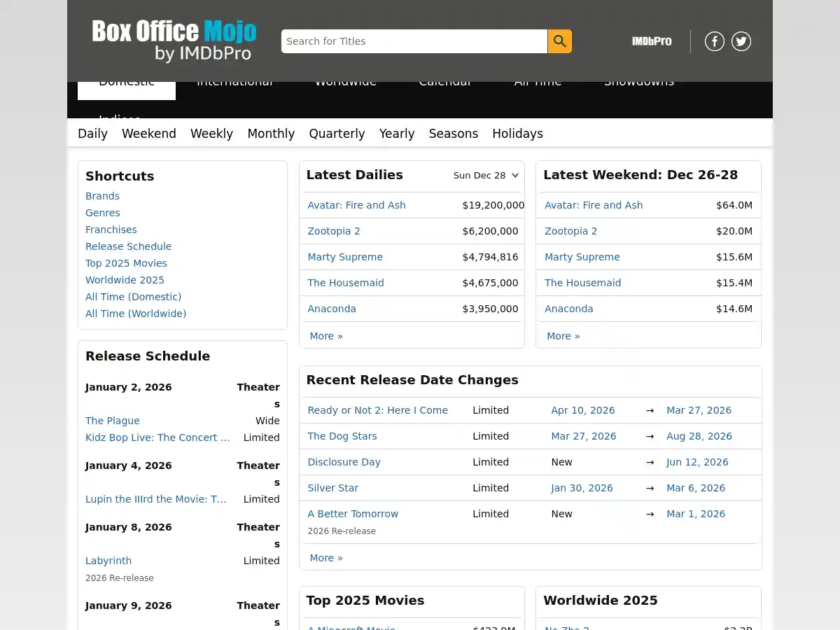Change the Latest Dailies date dropdown

486,175
